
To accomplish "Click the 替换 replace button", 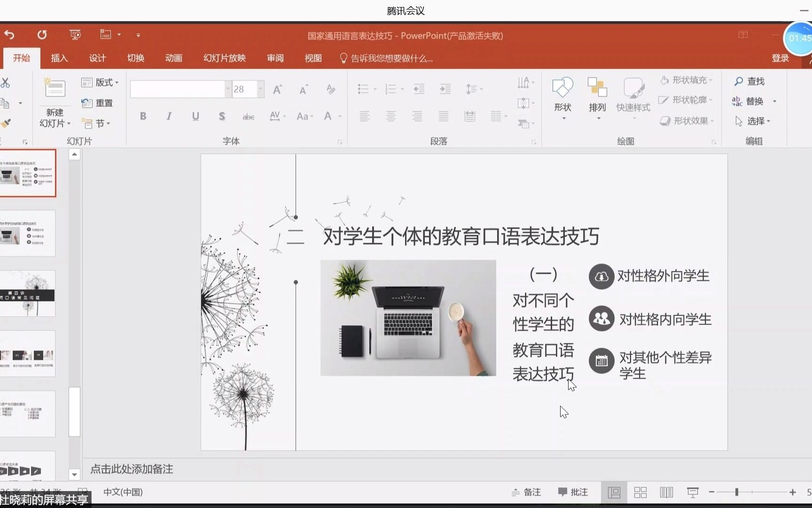I will [748, 101].
